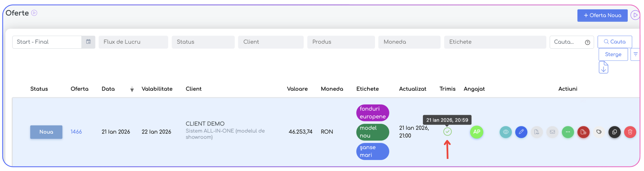The width and height of the screenshot is (644, 171).
Task: Open the Moneda filter dropdown
Action: pyautogui.click(x=409, y=42)
